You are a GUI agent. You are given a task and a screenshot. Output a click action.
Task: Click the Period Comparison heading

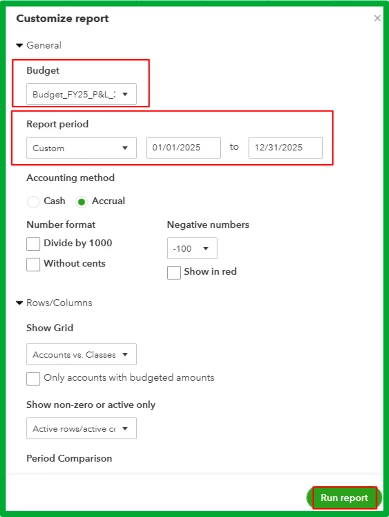(69, 458)
